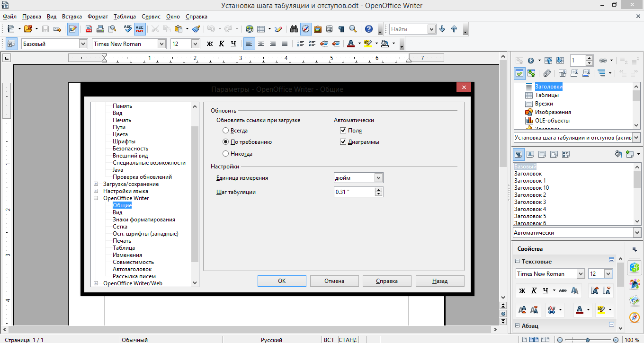Toggle the Поля checkbox
This screenshot has width=644, height=343.
343,131
